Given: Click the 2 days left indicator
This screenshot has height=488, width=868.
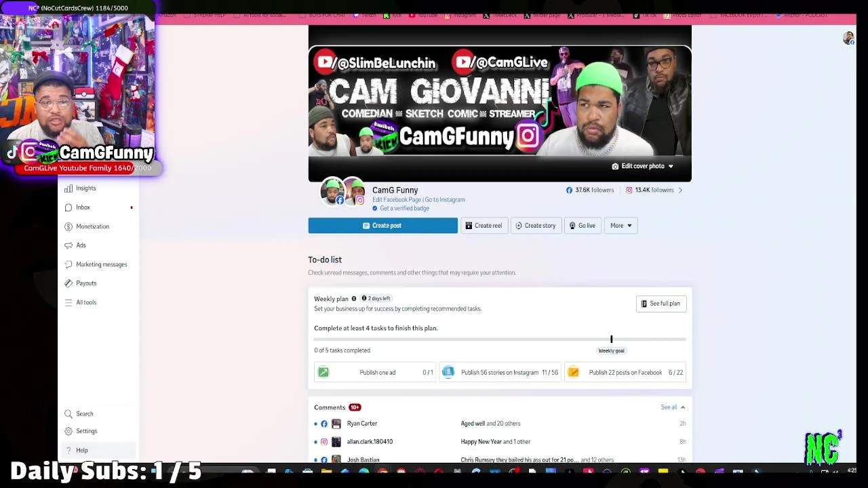Looking at the screenshot, I should click(x=376, y=299).
